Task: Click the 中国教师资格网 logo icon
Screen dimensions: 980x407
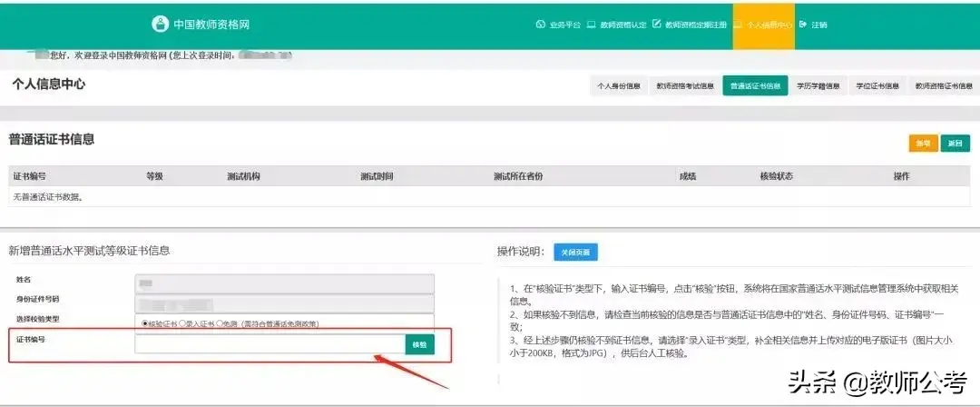Action: 161,25
